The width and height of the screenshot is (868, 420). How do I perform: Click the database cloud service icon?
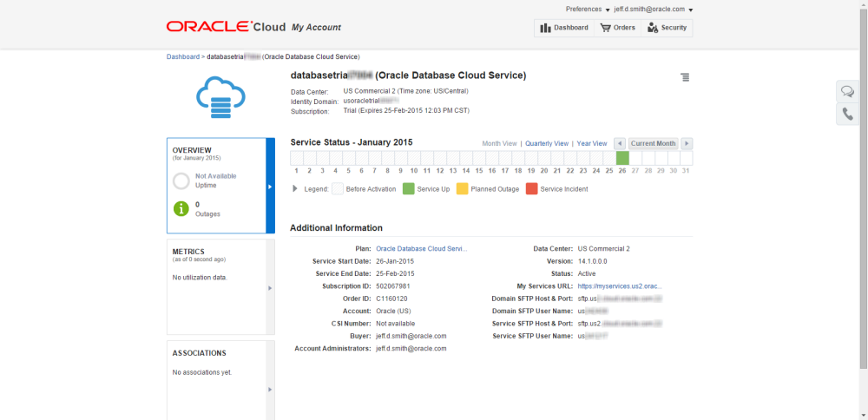coord(220,97)
